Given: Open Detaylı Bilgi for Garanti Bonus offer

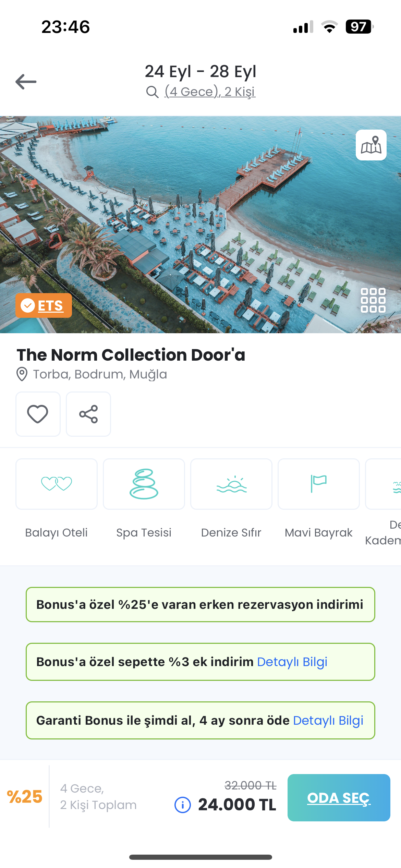Looking at the screenshot, I should tap(328, 720).
